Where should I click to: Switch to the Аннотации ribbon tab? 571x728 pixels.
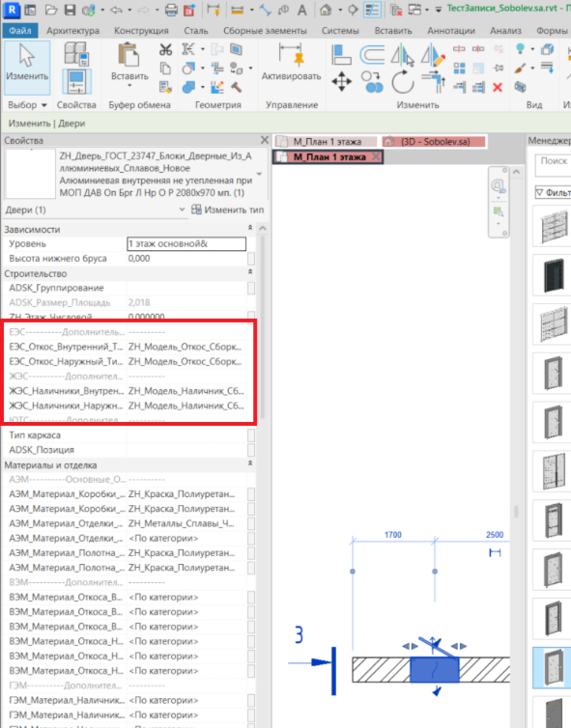point(451,31)
